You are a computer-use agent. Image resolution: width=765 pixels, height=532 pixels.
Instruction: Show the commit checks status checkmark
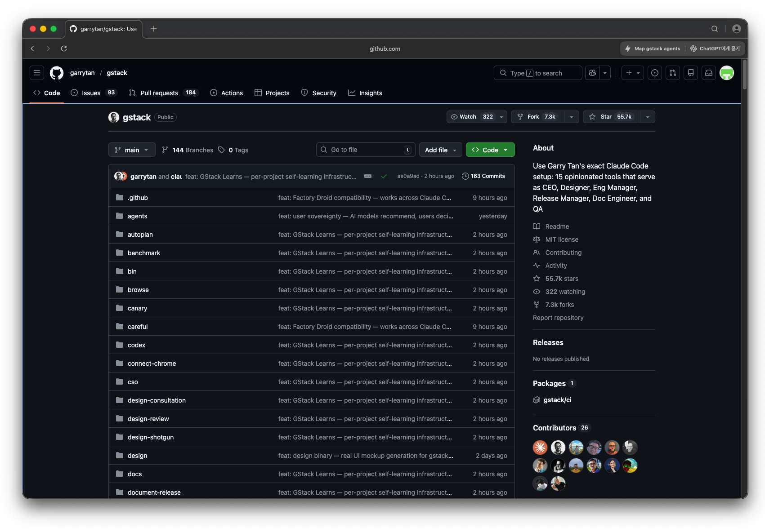(x=384, y=176)
